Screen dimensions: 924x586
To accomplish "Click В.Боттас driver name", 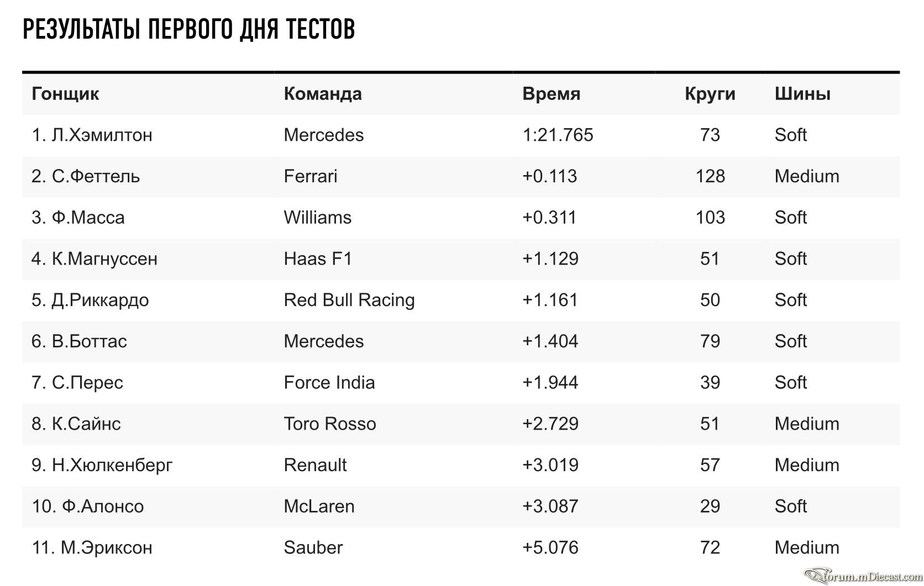I will point(90,341).
